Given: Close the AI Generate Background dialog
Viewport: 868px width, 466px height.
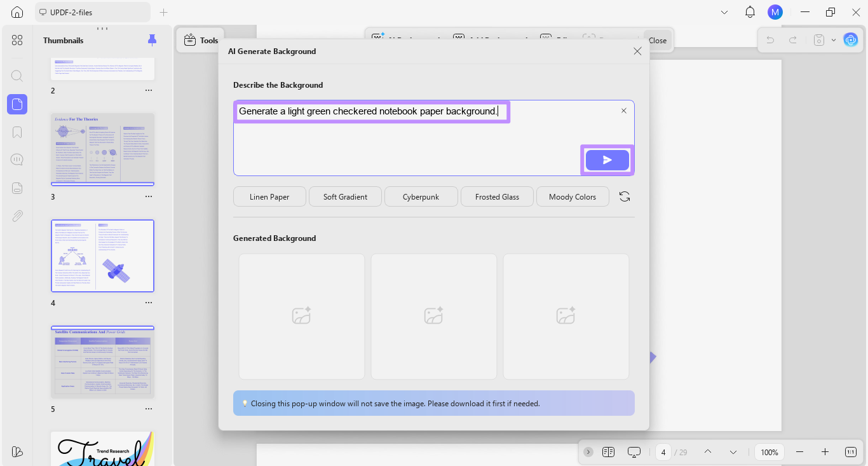Looking at the screenshot, I should pyautogui.click(x=637, y=51).
